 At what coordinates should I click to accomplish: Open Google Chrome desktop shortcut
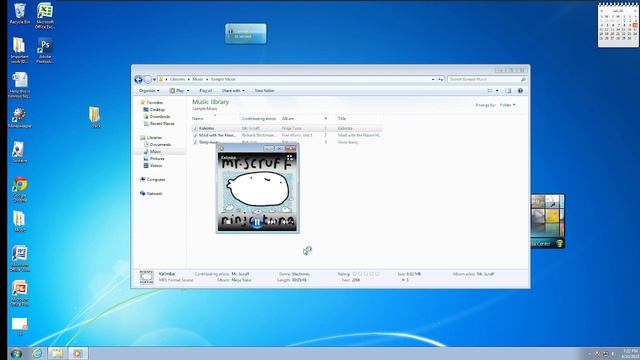click(x=20, y=190)
